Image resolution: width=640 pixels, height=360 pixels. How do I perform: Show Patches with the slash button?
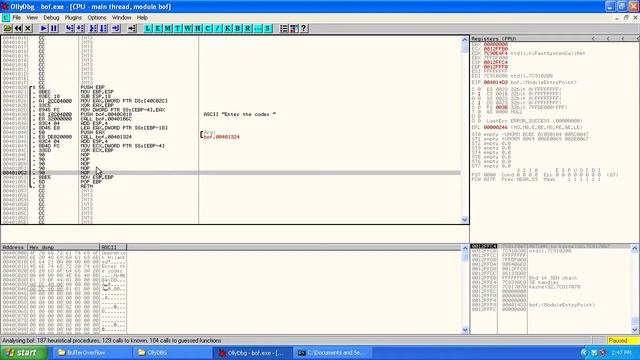coord(218,28)
